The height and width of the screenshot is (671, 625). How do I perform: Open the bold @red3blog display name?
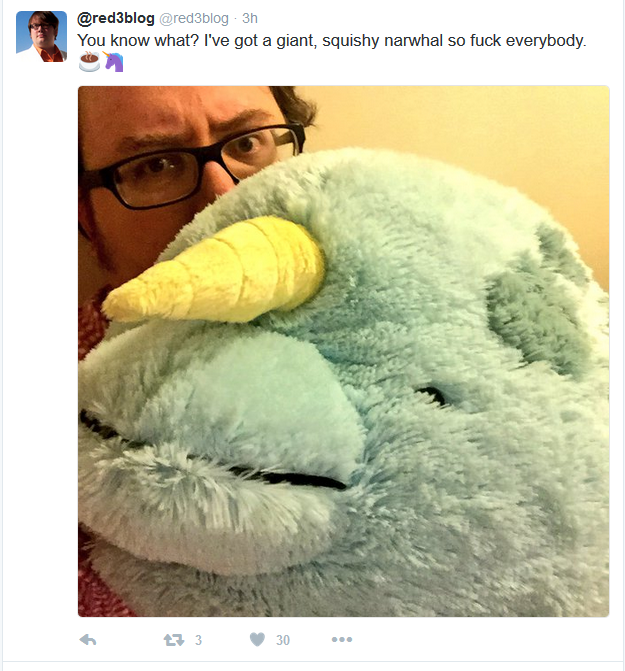pyautogui.click(x=116, y=18)
